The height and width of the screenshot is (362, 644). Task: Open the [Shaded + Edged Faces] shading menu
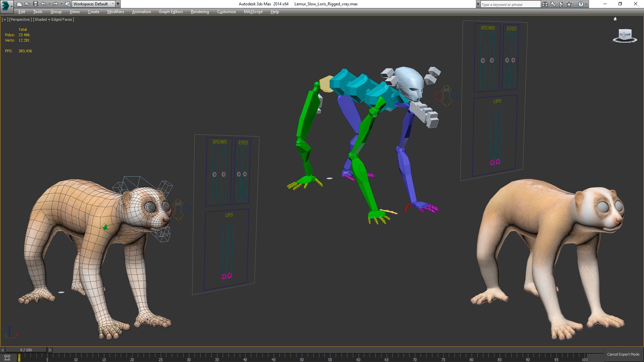pos(53,19)
